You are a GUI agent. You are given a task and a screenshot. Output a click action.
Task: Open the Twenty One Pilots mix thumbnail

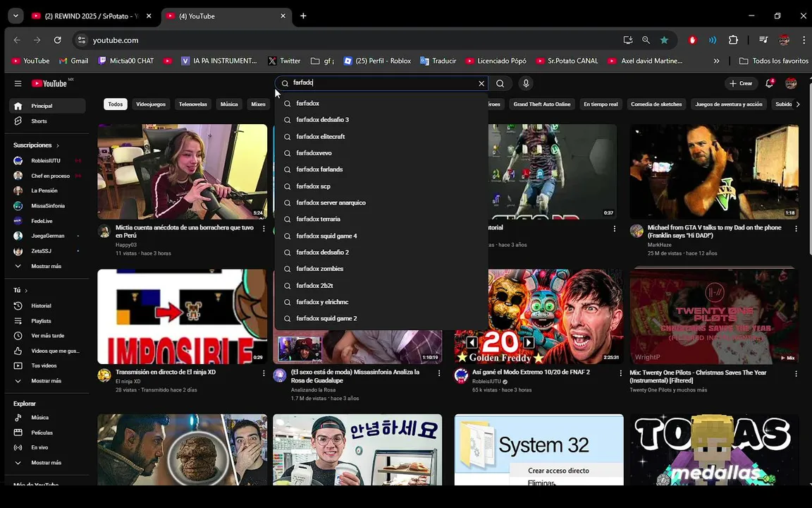coord(714,316)
